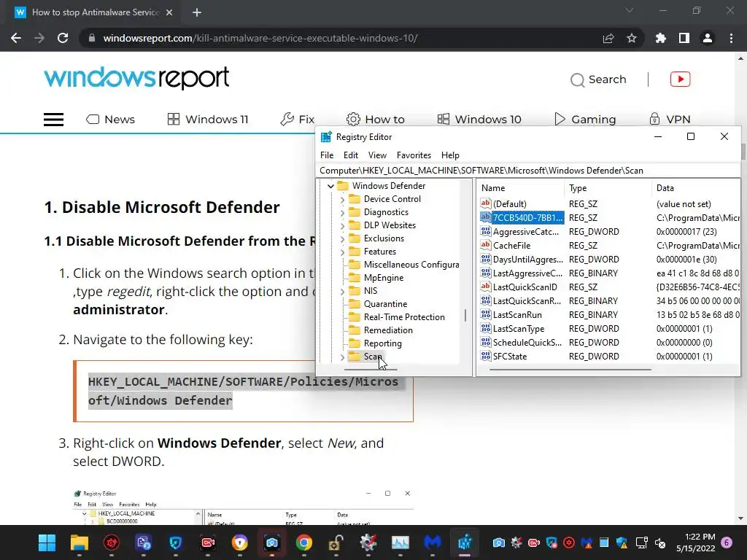The width and height of the screenshot is (747, 560).
Task: Open the Favorites menu in Registry Editor
Action: 414,155
